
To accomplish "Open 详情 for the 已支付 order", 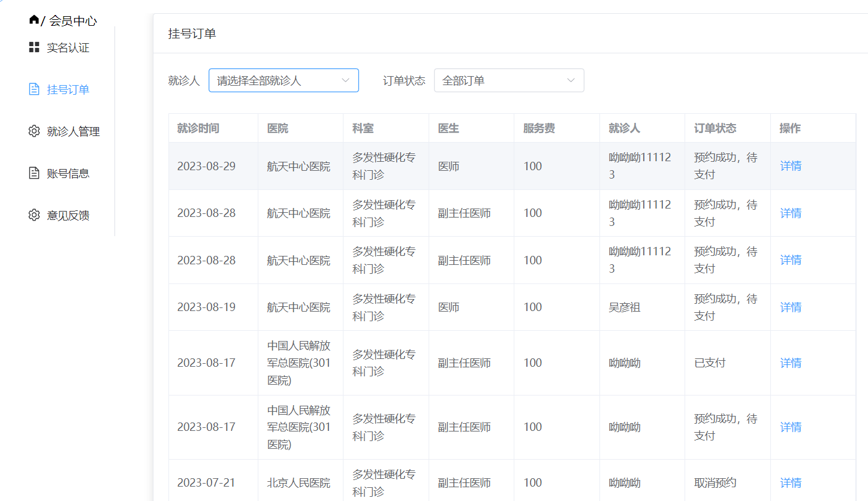I will click(x=791, y=363).
